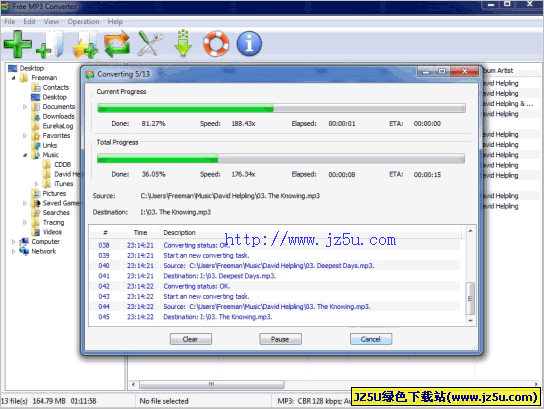This screenshot has height=409, width=544.
Task: Click the blue info About icon
Action: [x=249, y=44]
